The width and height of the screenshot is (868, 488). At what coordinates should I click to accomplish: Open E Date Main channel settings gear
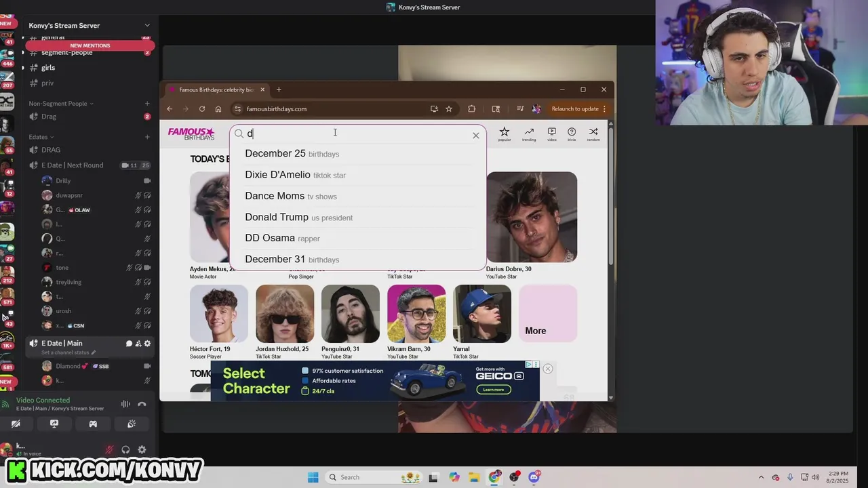(147, 344)
